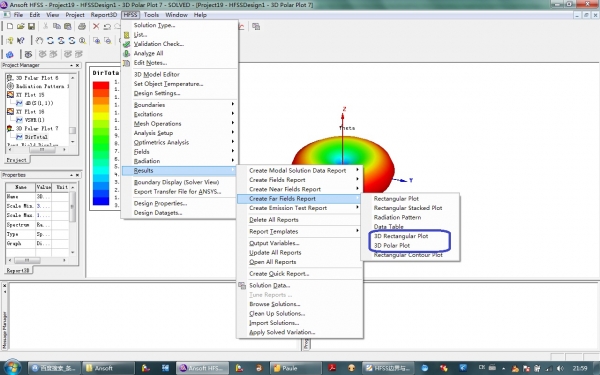
Task: Choose 3D Rectangular Plot option
Action: 401,236
